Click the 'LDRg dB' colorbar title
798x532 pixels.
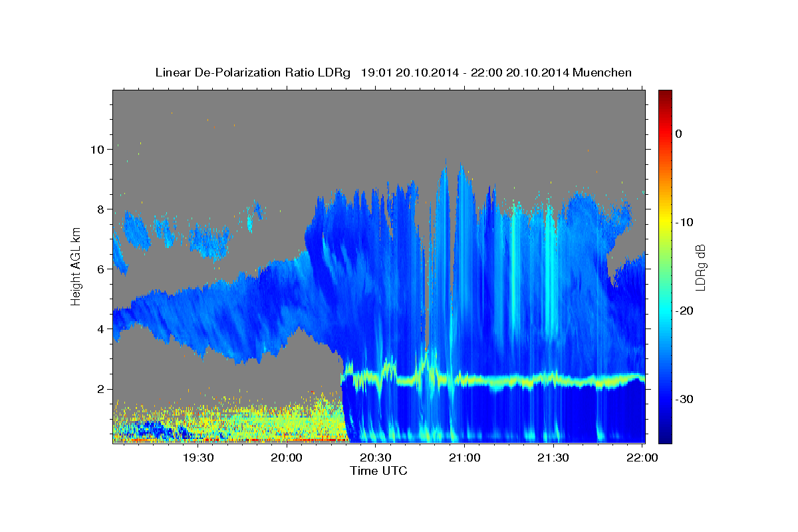pos(700,267)
